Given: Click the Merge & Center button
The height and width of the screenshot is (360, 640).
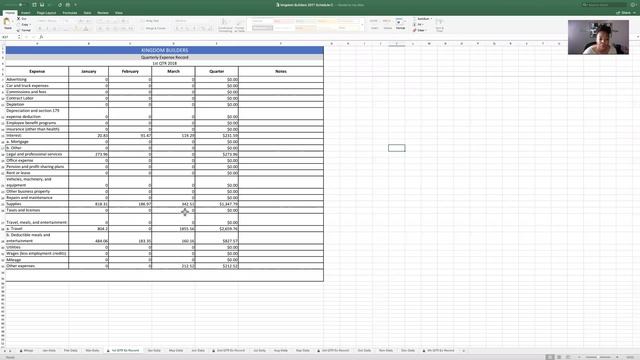Looking at the screenshot, I should (x=153, y=28).
